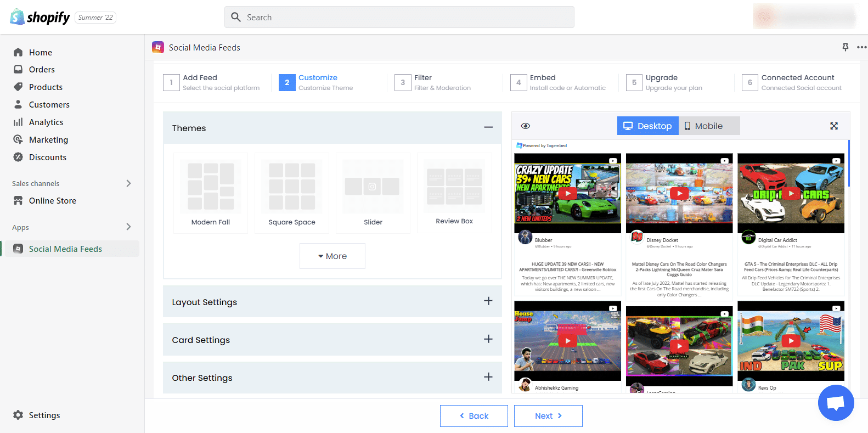Click the Shopify logo
The height and width of the screenshot is (433, 868).
pos(40,17)
